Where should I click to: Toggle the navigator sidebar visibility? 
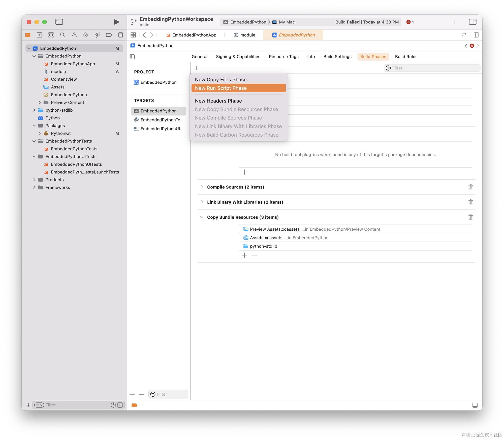tap(59, 22)
